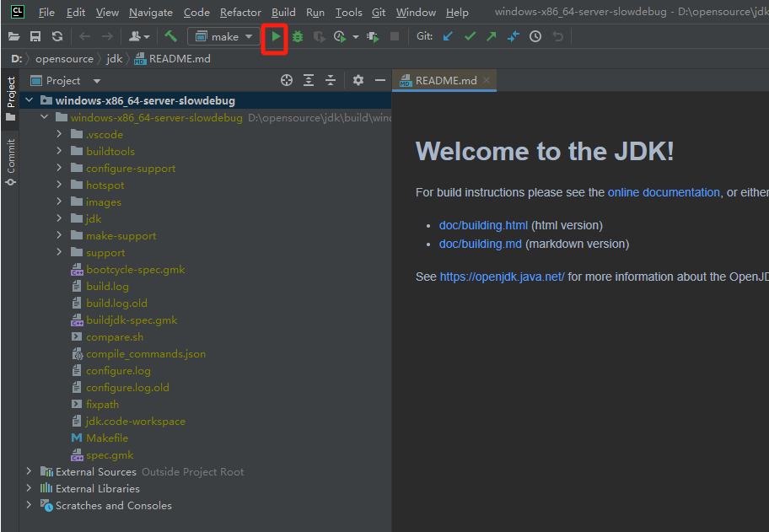Open the 'make' run configuration dropdown
The height and width of the screenshot is (532, 769).
coord(224,36)
